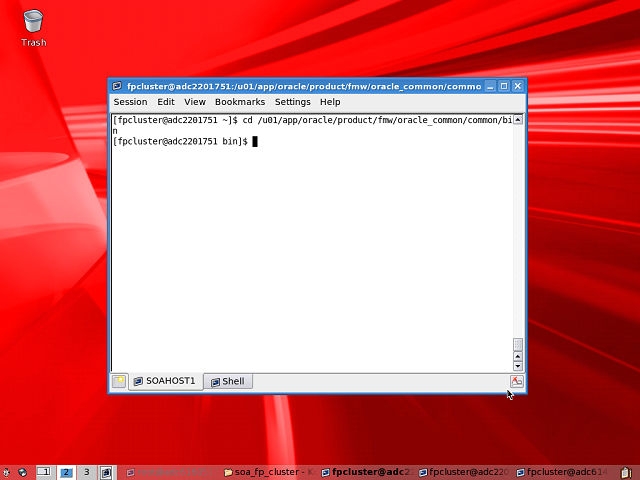
Task: Switch to virtual desktop 2 in the pager
Action: [66, 472]
